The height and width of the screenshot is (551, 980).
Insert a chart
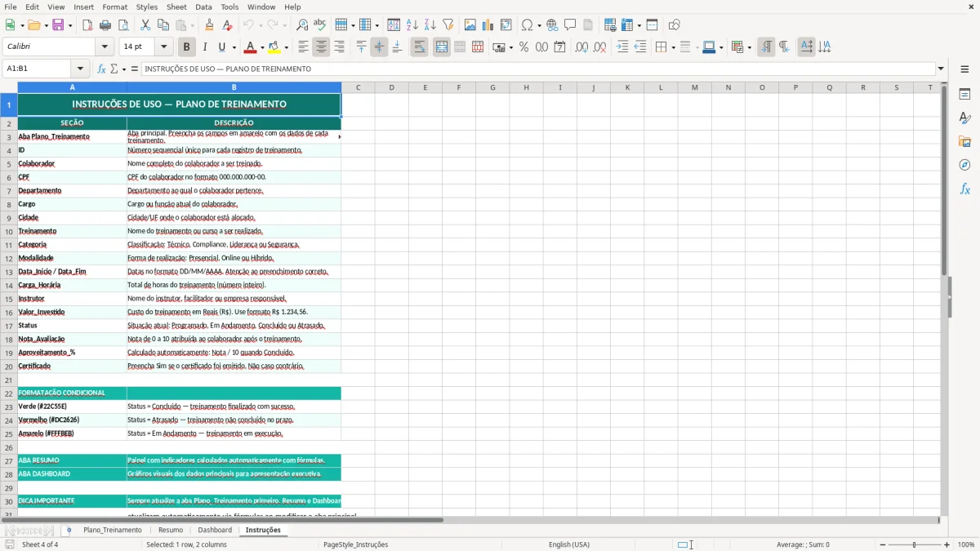(488, 25)
